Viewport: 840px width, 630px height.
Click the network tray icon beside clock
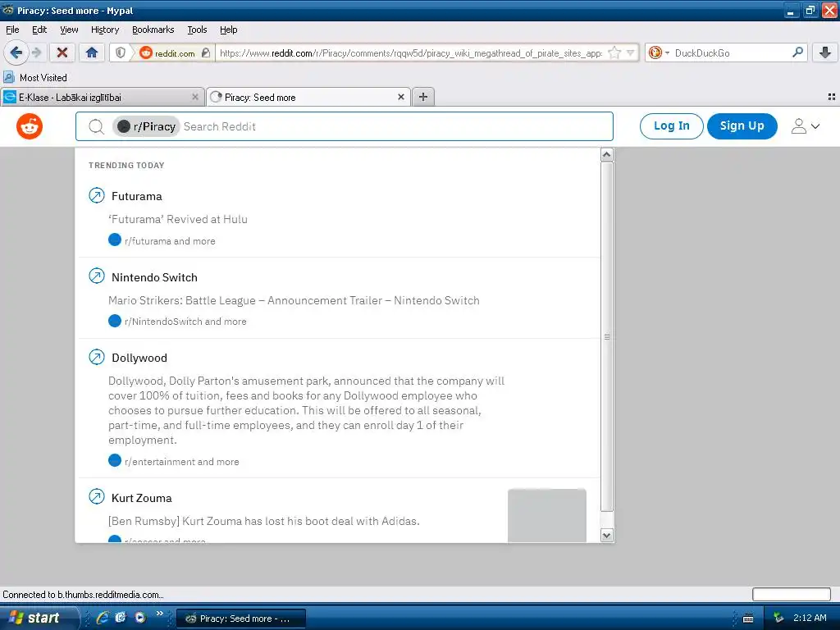click(x=779, y=618)
